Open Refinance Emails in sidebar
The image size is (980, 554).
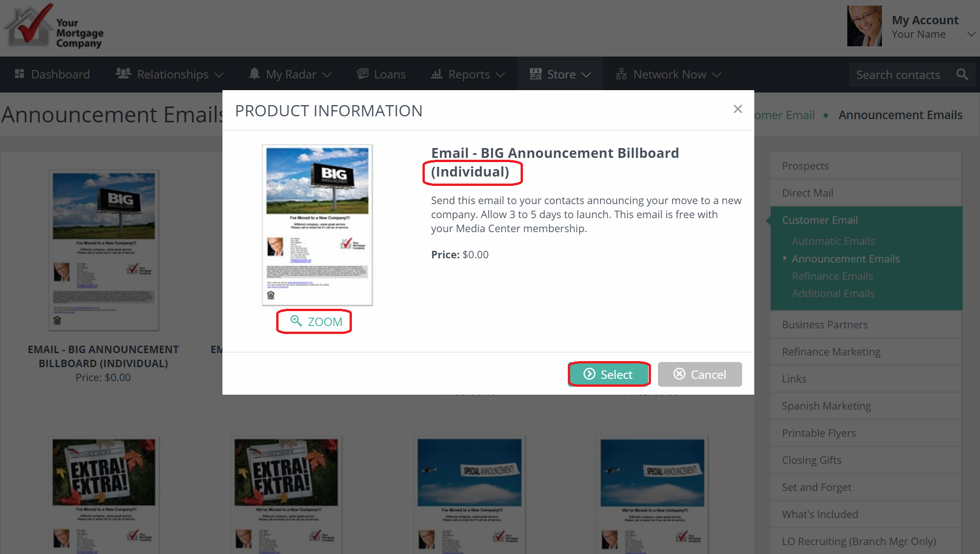pyautogui.click(x=832, y=276)
